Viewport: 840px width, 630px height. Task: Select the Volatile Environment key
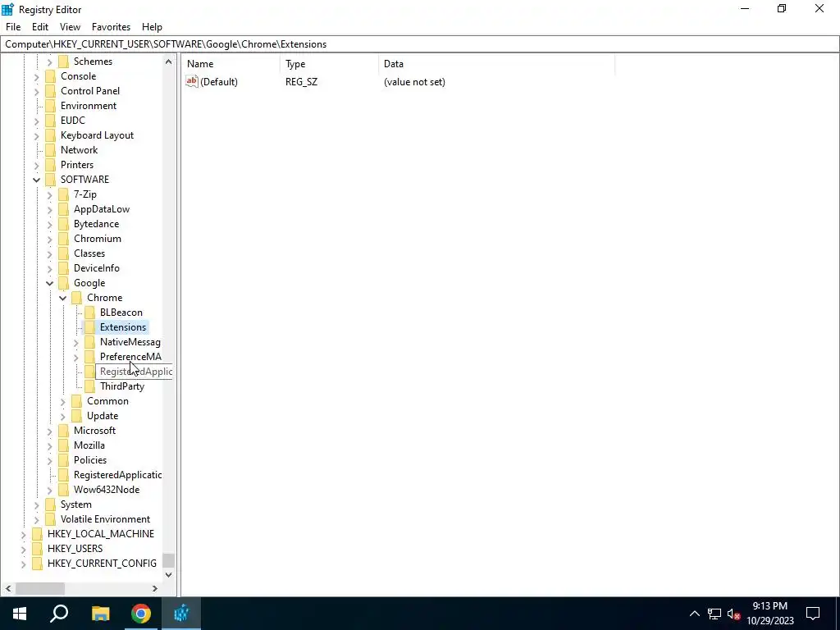pos(106,519)
